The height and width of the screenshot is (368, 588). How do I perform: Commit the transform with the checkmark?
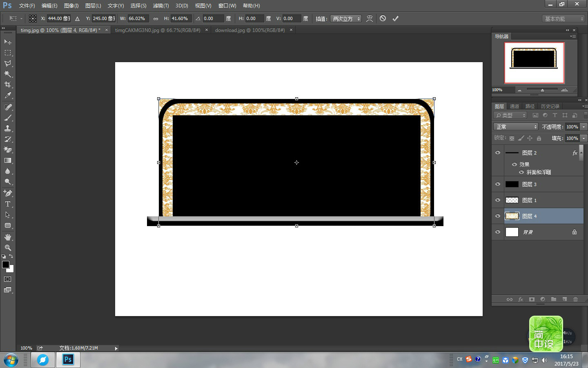(395, 18)
